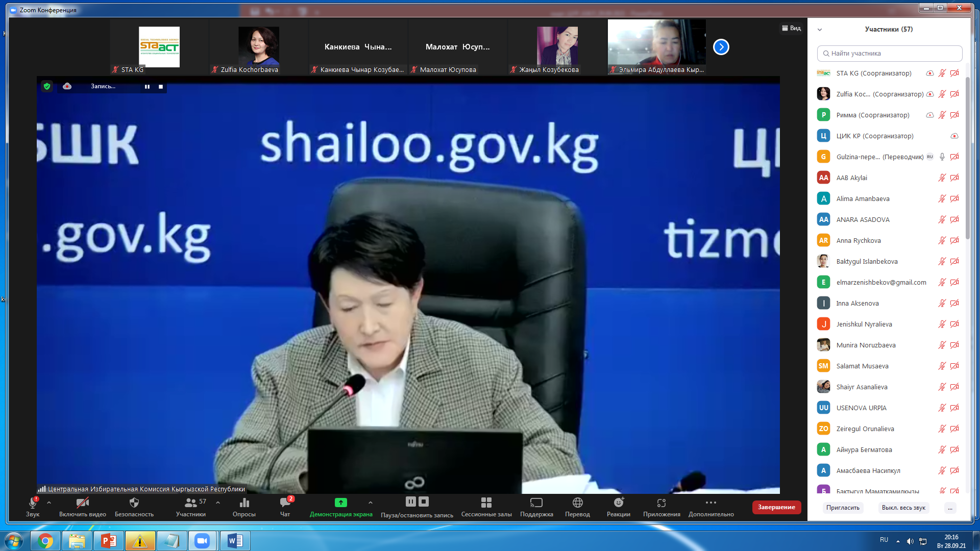Viewport: 980px width, 551px height.
Task: Click the Найти участника search field
Action: pos(890,54)
